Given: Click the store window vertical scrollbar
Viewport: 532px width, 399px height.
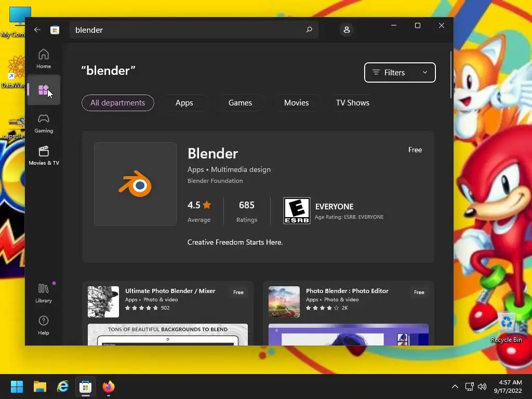Looking at the screenshot, I should (451, 75).
